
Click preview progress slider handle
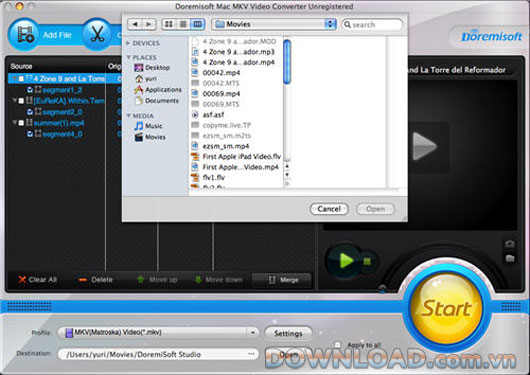point(382,289)
